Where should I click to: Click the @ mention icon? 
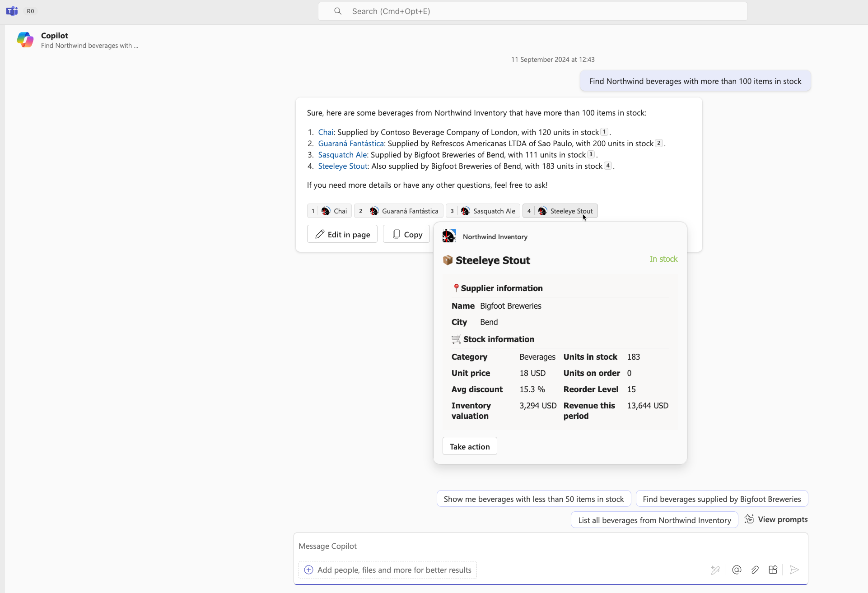tap(737, 570)
